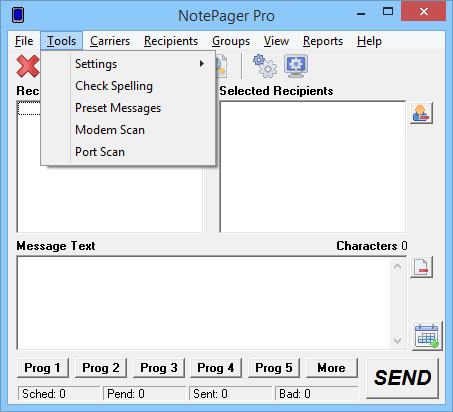
Task: Open the Recipients menu
Action: (x=171, y=41)
